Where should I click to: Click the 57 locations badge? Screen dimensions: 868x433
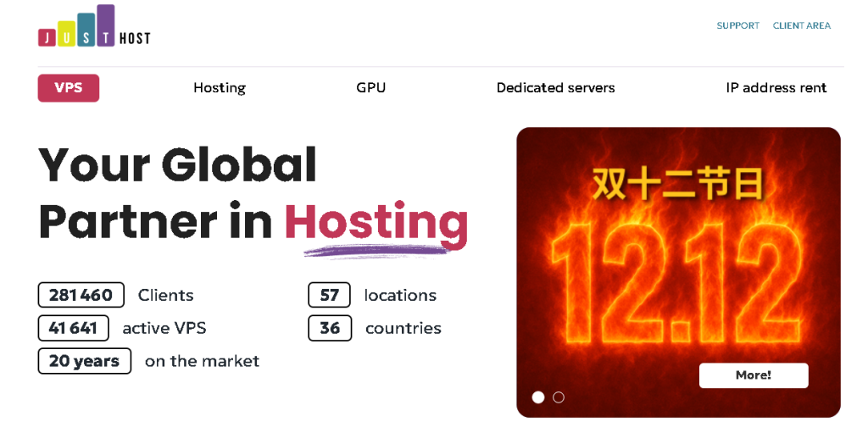(330, 295)
